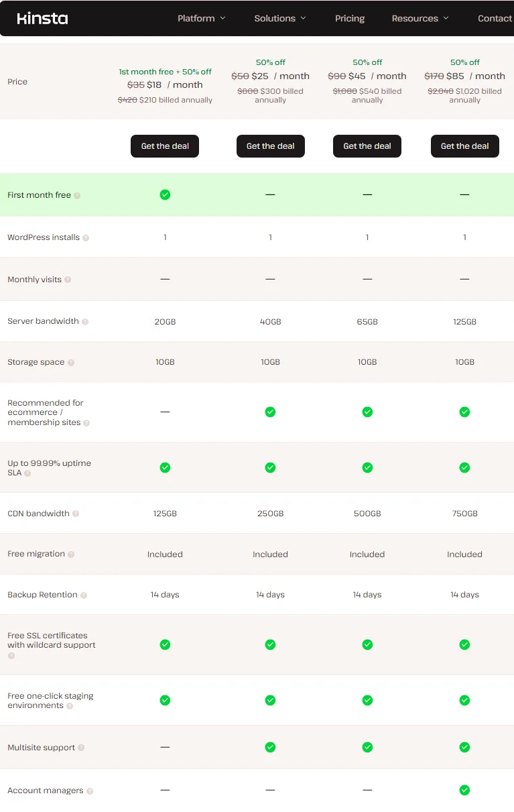Screen dimensions: 514x812
Task: Click the 'Price' row label
Action: 17,81
